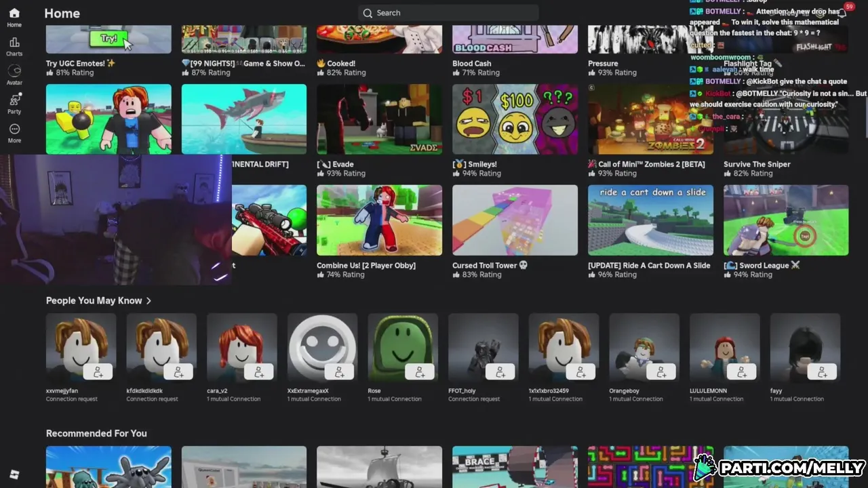868x488 pixels.
Task: Add connection icon for fayy
Action: pyautogui.click(x=822, y=372)
